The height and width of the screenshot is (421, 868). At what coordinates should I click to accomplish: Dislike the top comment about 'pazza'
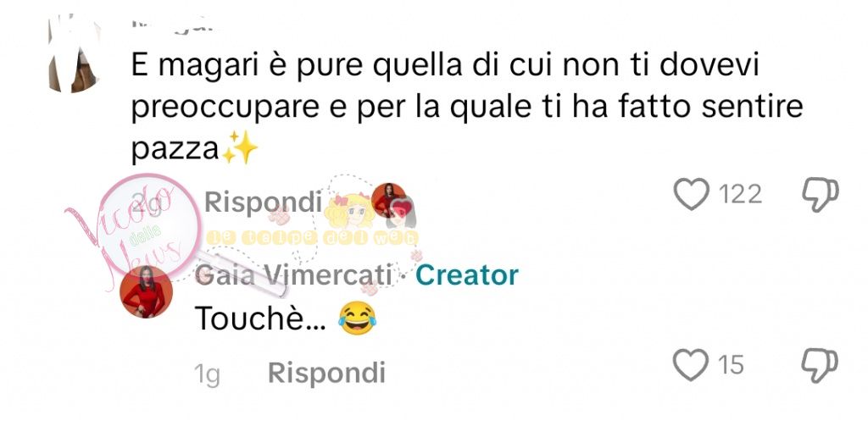pos(821,194)
